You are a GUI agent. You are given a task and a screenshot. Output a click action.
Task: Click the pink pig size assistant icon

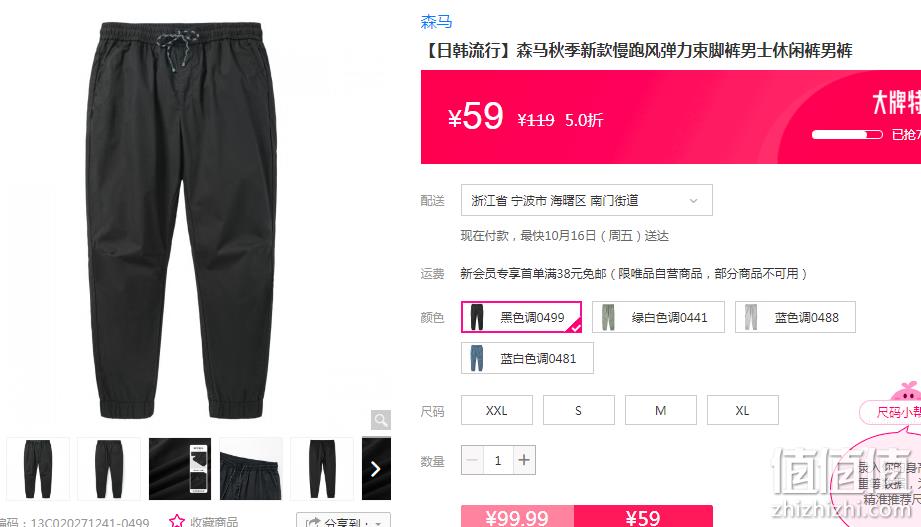(x=905, y=391)
